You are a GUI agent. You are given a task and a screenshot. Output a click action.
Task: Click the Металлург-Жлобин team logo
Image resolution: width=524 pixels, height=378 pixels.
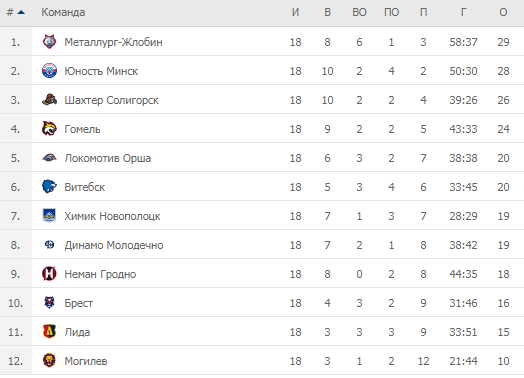(x=49, y=41)
